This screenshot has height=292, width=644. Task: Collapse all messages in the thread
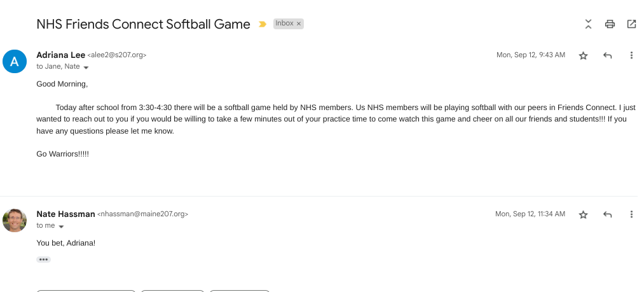point(588,24)
